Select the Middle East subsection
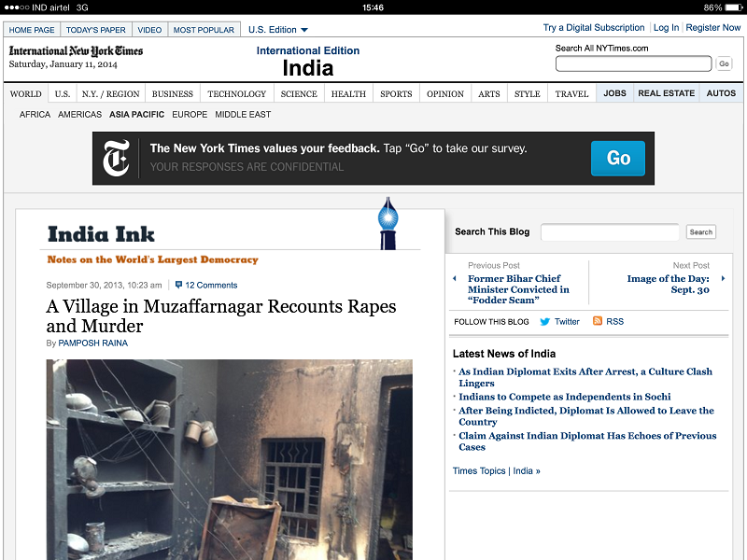The height and width of the screenshot is (560, 747). (243, 115)
